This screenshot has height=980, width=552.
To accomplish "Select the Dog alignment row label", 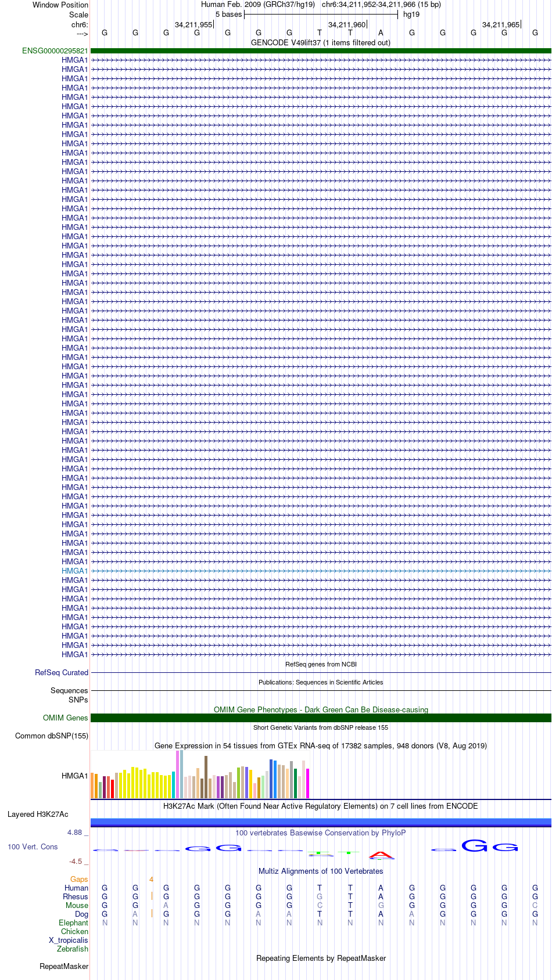I will (81, 914).
